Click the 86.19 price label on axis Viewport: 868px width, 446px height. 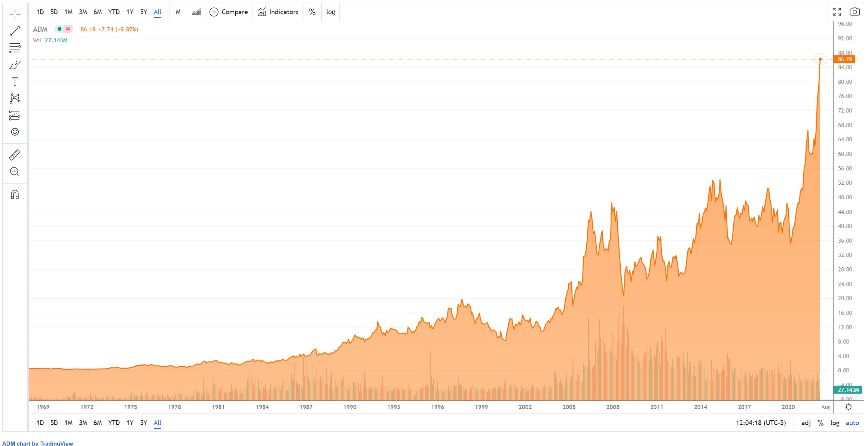pyautogui.click(x=844, y=59)
